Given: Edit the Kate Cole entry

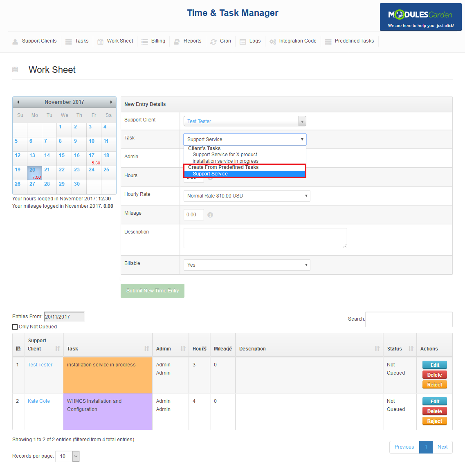Looking at the screenshot, I should coord(435,401).
